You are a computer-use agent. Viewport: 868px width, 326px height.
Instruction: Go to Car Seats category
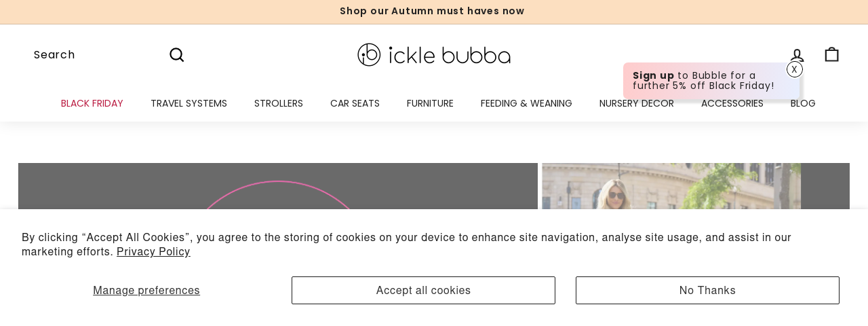pos(355,103)
